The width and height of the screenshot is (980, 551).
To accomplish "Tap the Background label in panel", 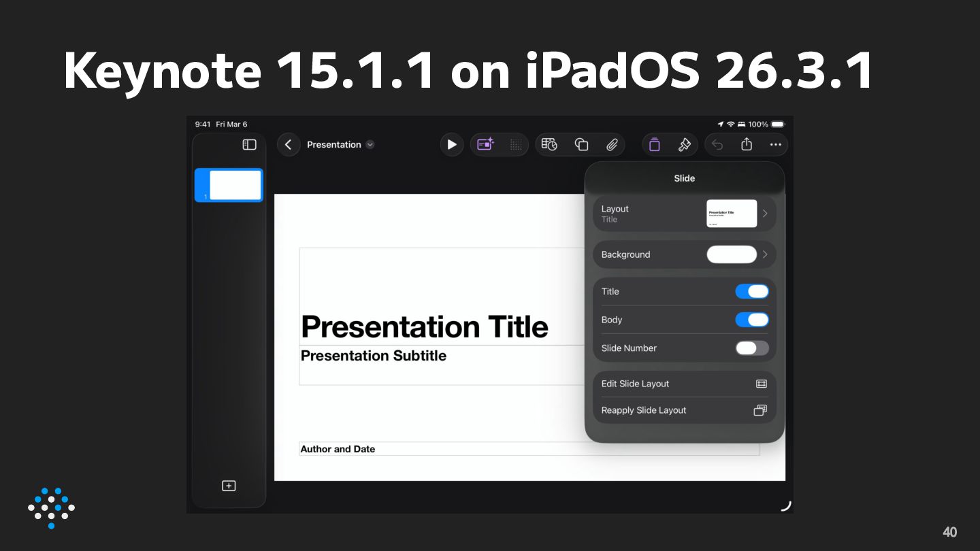I will [x=625, y=254].
